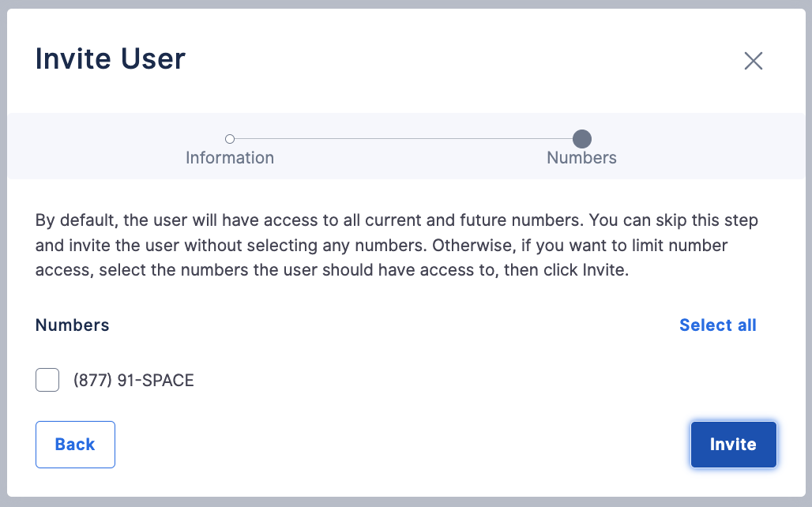This screenshot has width=812, height=507.
Task: Click the default access description paragraph
Action: click(x=397, y=245)
